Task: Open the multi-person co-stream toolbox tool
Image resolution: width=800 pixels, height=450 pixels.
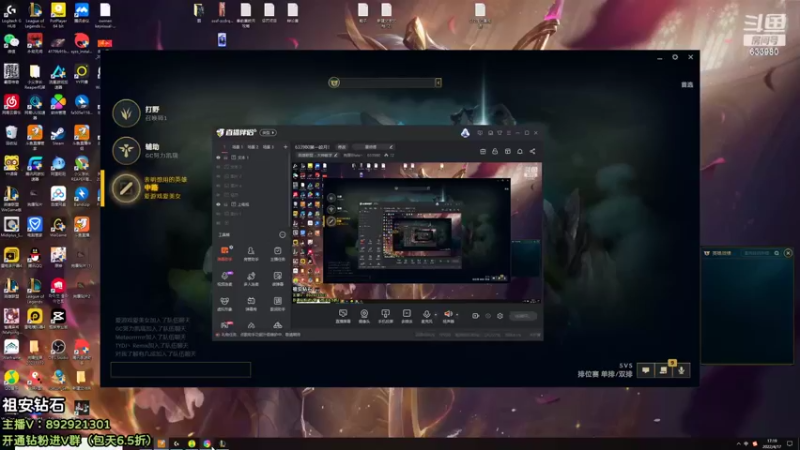Action: pyautogui.click(x=251, y=278)
